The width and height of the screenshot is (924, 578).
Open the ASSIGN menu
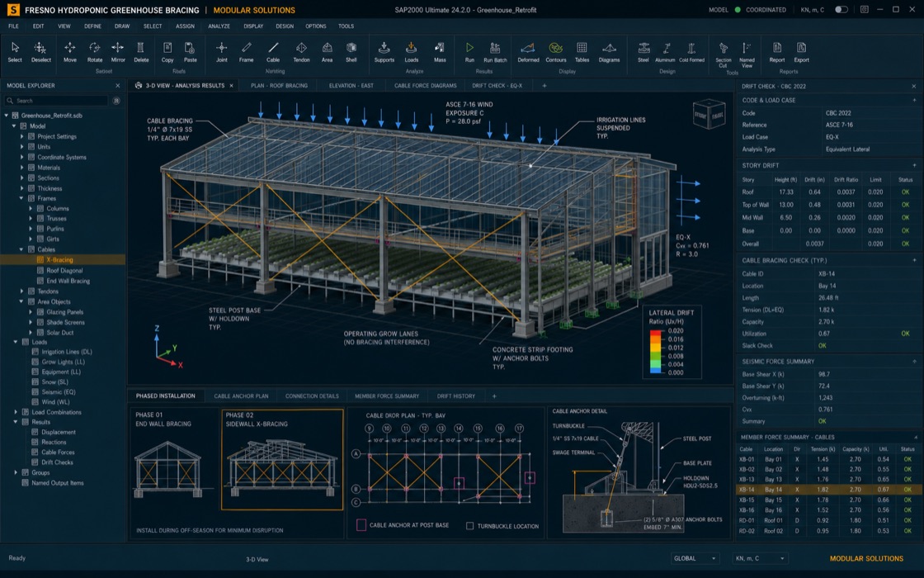(185, 26)
